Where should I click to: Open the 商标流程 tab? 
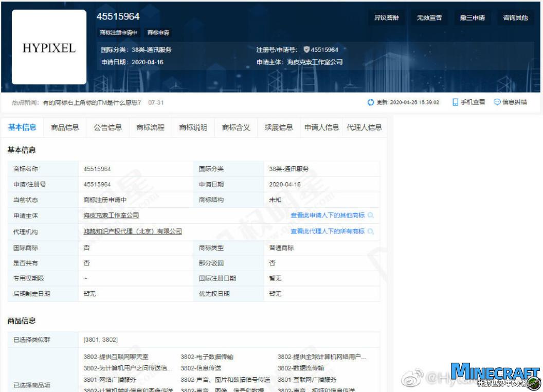151,128
